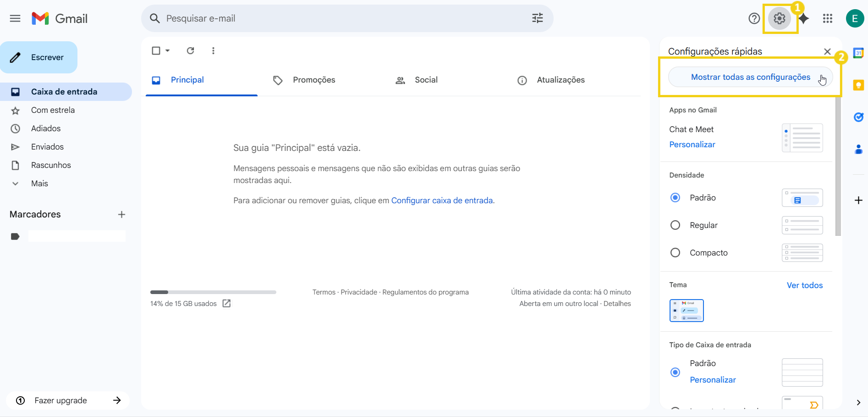Select the default theme thumbnail
868x417 pixels.
pyautogui.click(x=687, y=311)
